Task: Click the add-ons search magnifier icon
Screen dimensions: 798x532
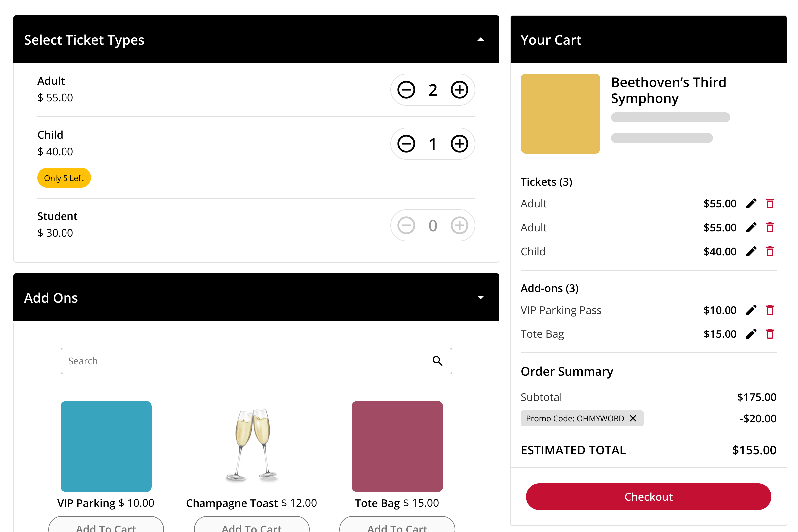Action: tap(437, 361)
